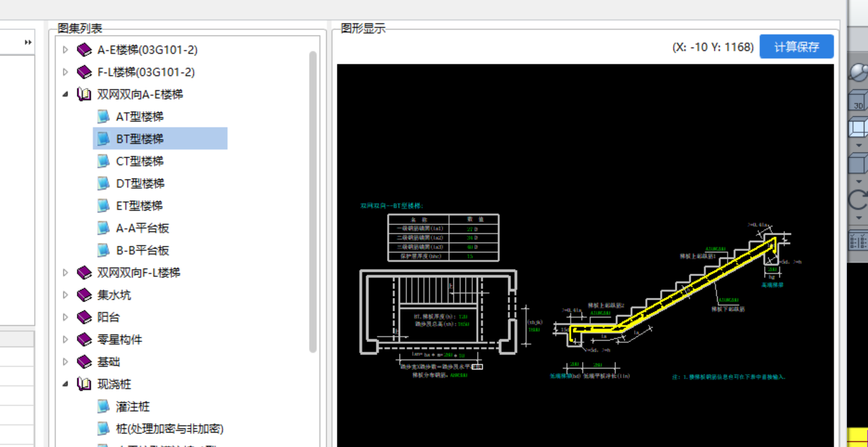Click the solid cube display icon
The height and width of the screenshot is (447, 868).
click(858, 164)
